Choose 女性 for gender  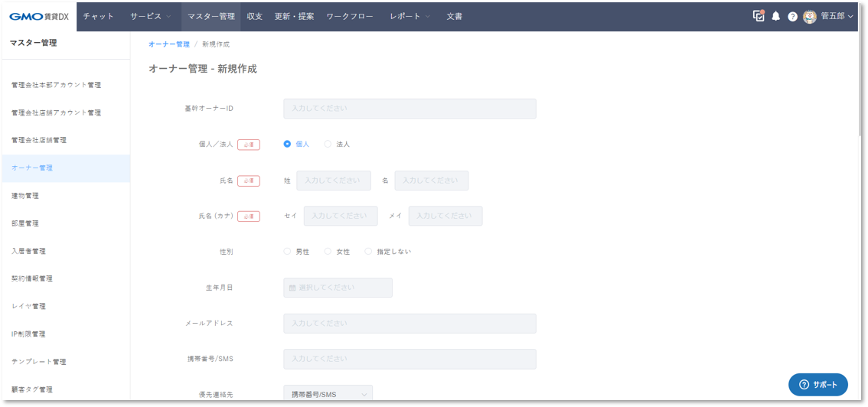tap(328, 251)
